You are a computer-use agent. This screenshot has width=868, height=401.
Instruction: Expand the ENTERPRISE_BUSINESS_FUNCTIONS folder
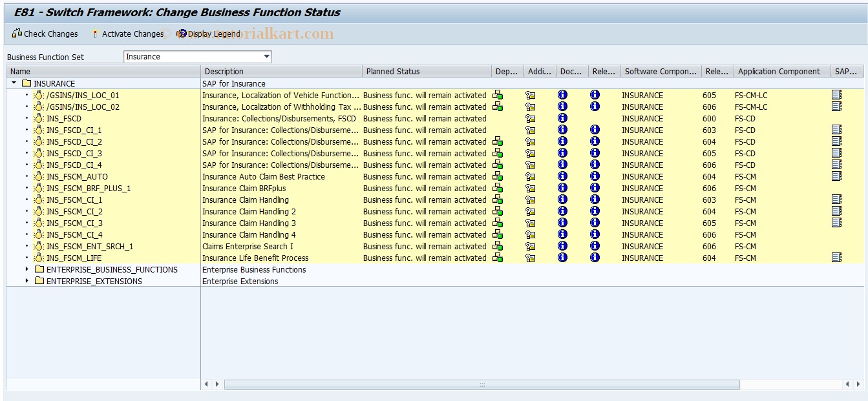(26, 269)
